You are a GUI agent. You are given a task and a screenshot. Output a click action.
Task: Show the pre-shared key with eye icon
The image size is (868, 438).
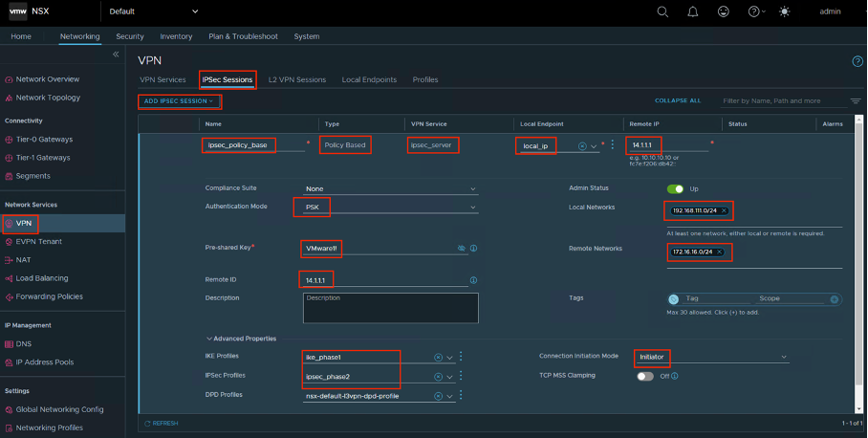click(x=461, y=248)
